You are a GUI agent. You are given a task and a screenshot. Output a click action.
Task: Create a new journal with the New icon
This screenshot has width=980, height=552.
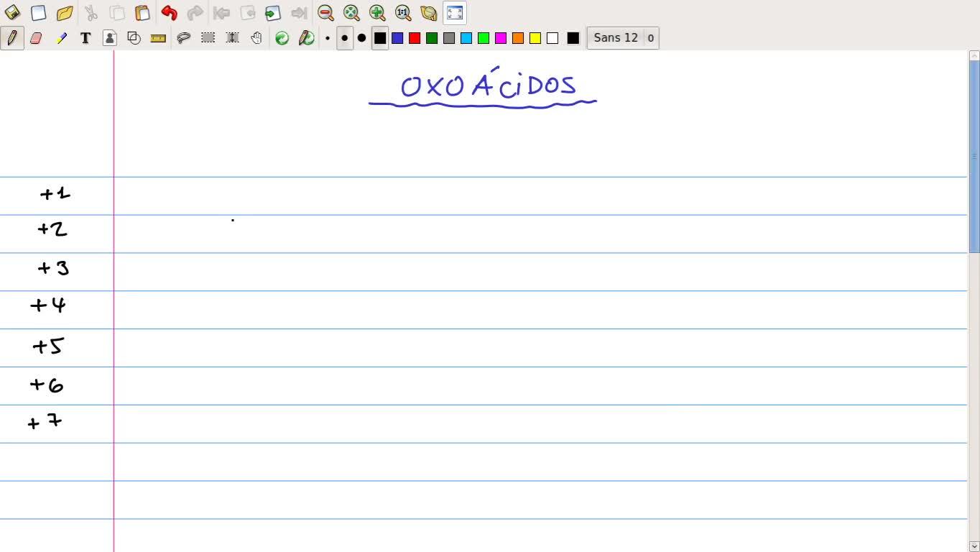tap(39, 13)
